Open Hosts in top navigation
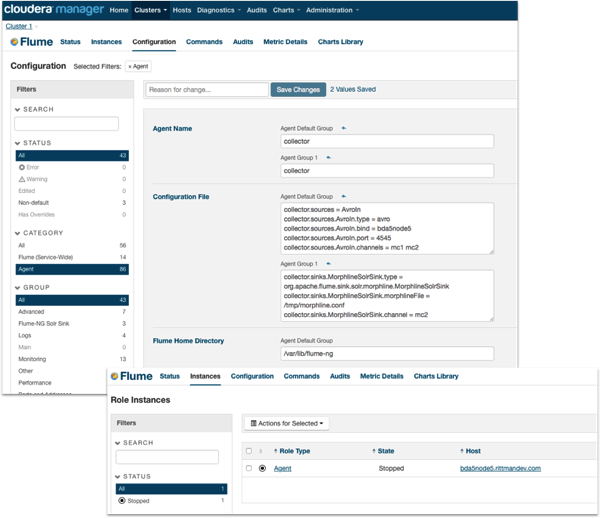600x518 pixels. (x=182, y=10)
